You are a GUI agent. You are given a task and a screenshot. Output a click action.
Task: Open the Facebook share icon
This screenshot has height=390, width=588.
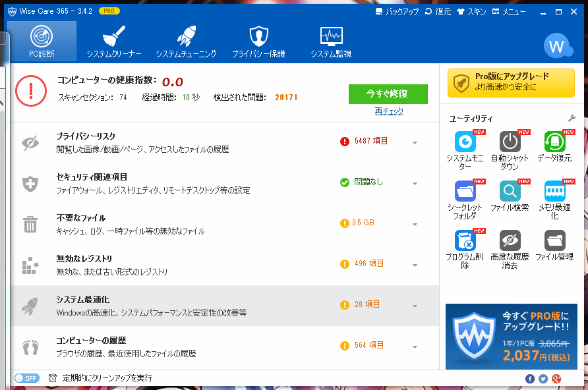[x=530, y=379]
